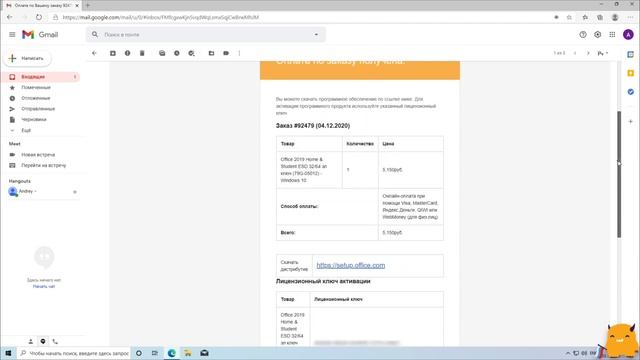Click the Gmail logo
The width and height of the screenshot is (640, 360).
[40, 35]
